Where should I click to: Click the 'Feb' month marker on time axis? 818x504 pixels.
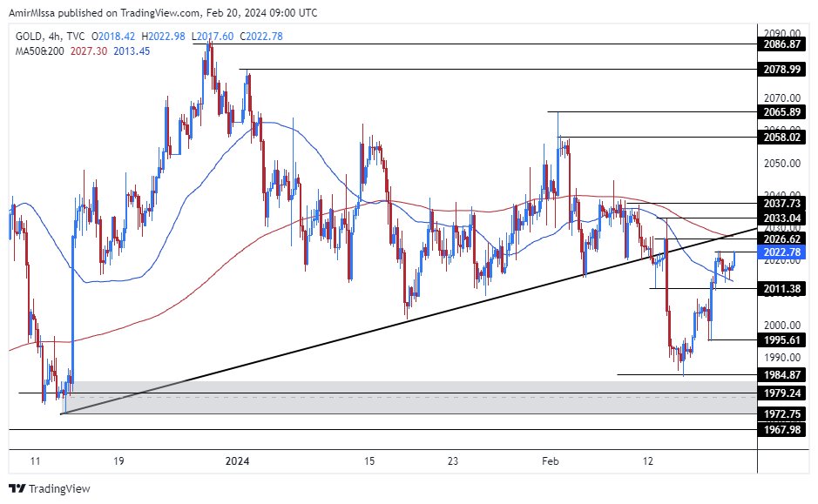pyautogui.click(x=551, y=461)
